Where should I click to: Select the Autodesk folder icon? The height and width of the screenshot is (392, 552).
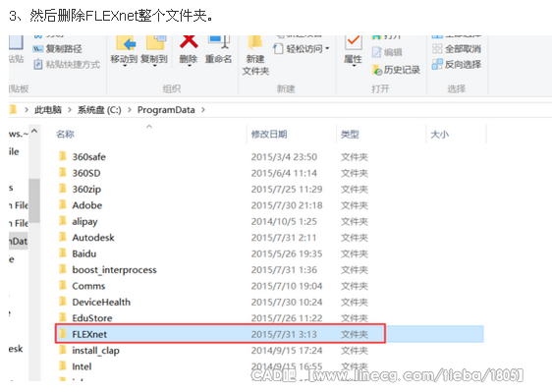coord(63,237)
